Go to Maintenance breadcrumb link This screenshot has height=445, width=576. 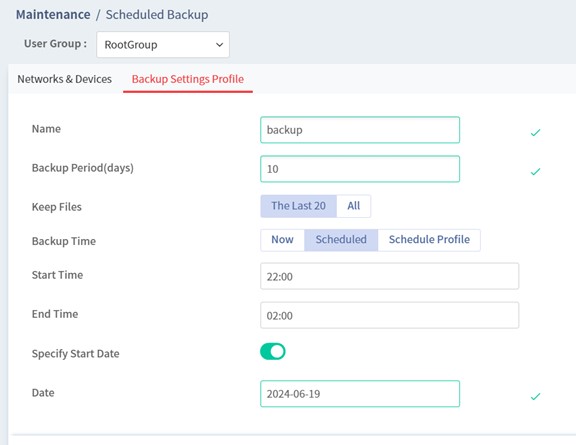(53, 15)
